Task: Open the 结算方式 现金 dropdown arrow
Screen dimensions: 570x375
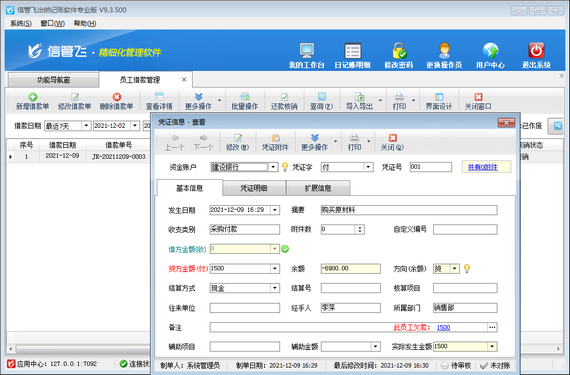Action: coord(275,288)
